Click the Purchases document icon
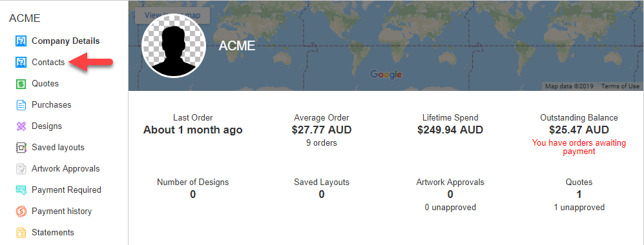 (21, 105)
